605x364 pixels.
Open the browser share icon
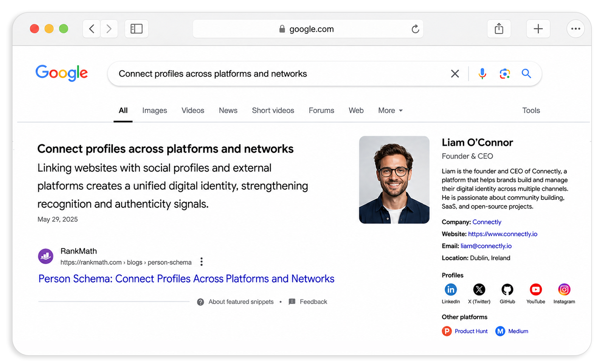tap(499, 29)
